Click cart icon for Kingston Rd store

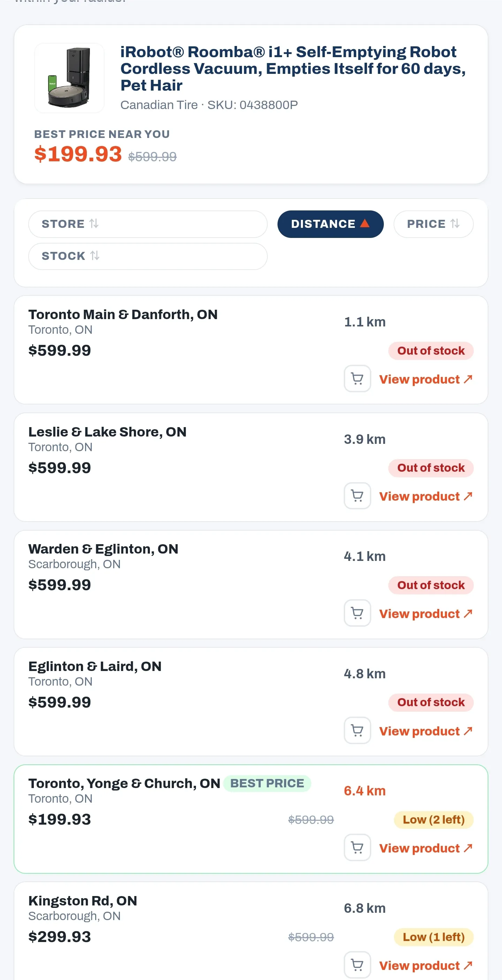[x=357, y=965]
